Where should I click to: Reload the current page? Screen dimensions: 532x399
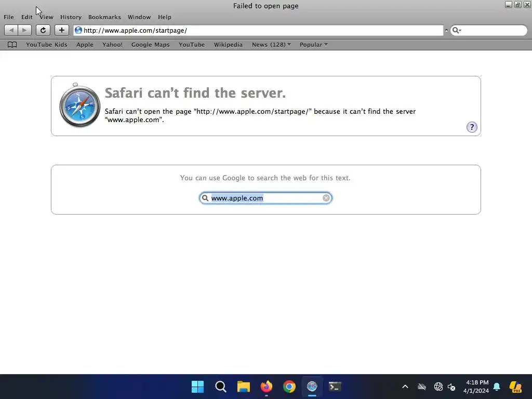click(x=43, y=30)
